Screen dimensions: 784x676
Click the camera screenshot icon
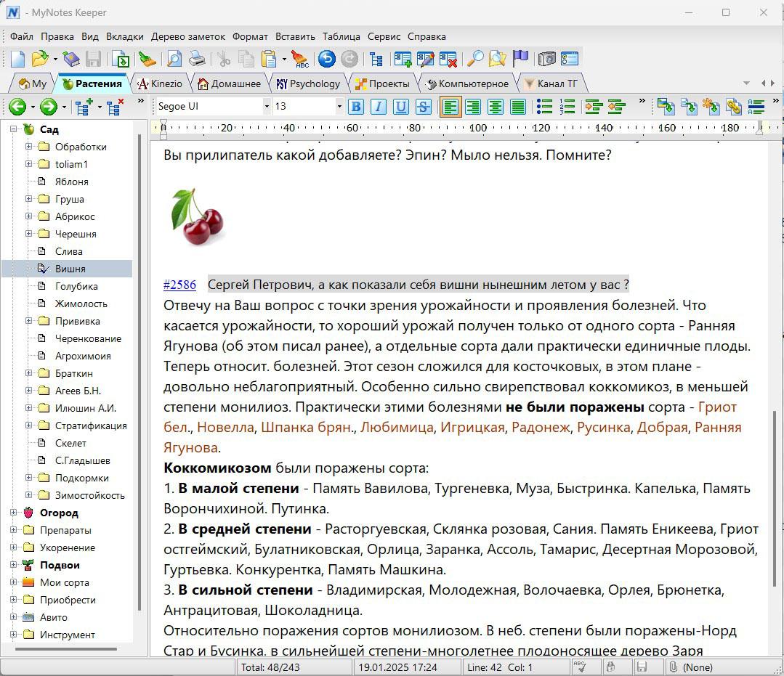[x=547, y=59]
